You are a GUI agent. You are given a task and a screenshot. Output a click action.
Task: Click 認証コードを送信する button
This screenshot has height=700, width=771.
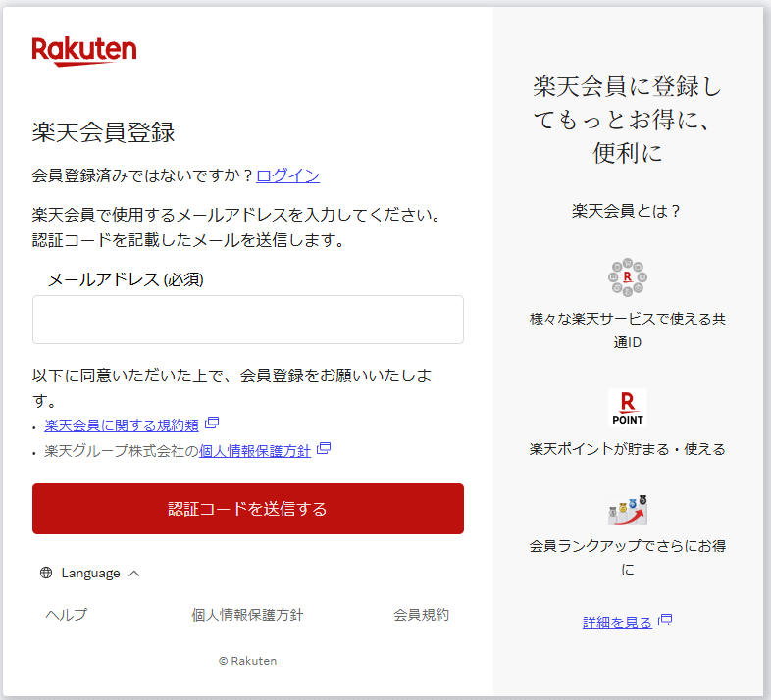[248, 509]
